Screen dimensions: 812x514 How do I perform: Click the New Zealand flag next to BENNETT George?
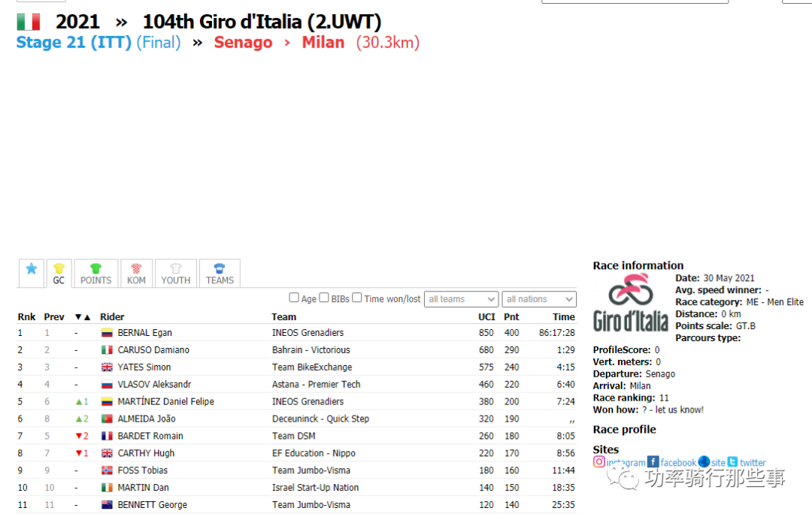107,505
